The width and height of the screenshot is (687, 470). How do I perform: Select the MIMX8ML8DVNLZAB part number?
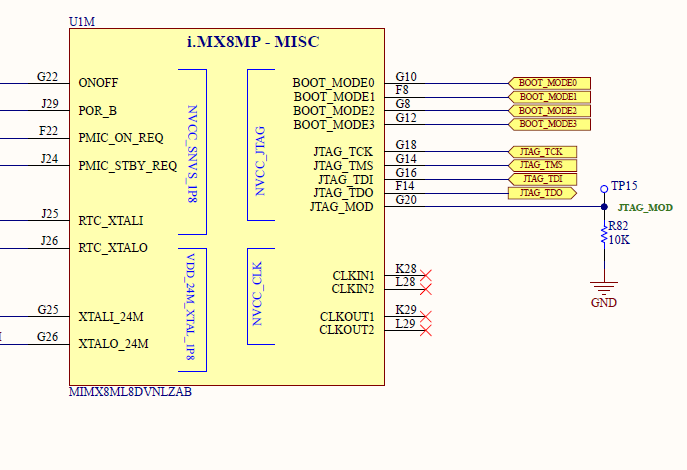tap(130, 392)
